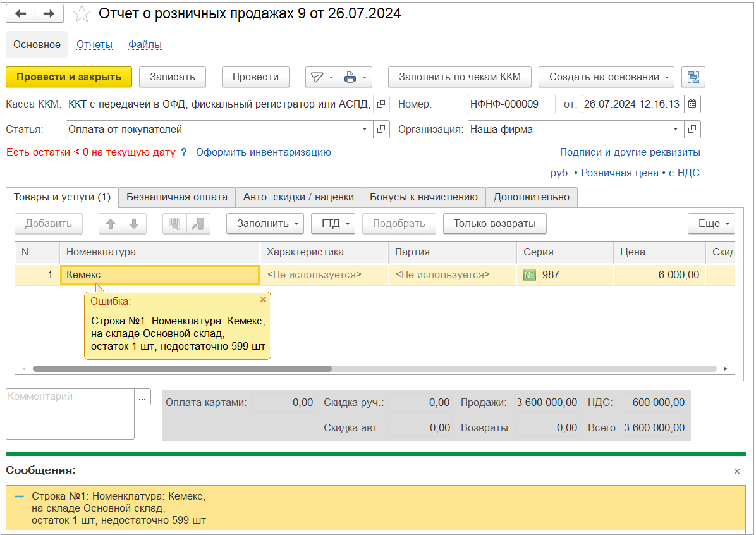Click the series value 987
This screenshot has height=535, width=756.
point(551,275)
